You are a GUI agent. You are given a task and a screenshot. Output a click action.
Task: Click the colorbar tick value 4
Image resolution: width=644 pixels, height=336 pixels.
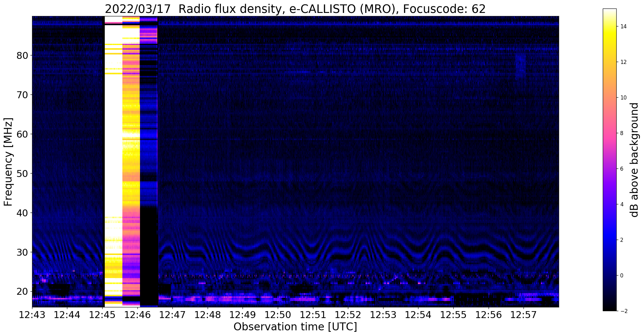pyautogui.click(x=621, y=204)
